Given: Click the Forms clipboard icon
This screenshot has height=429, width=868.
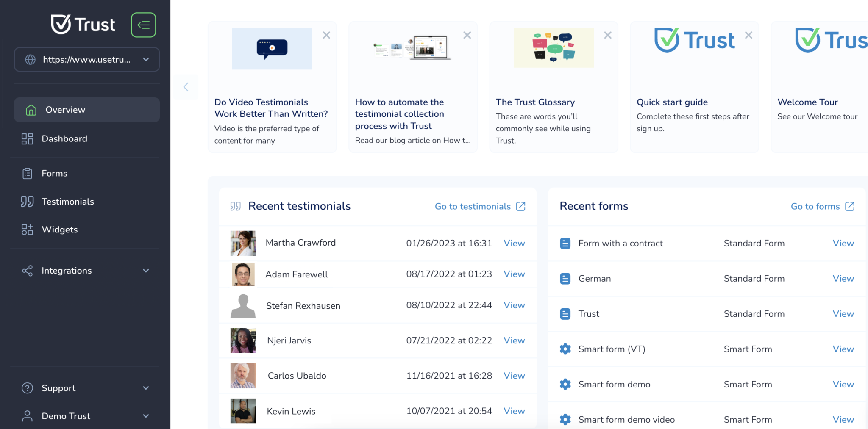Looking at the screenshot, I should point(27,173).
